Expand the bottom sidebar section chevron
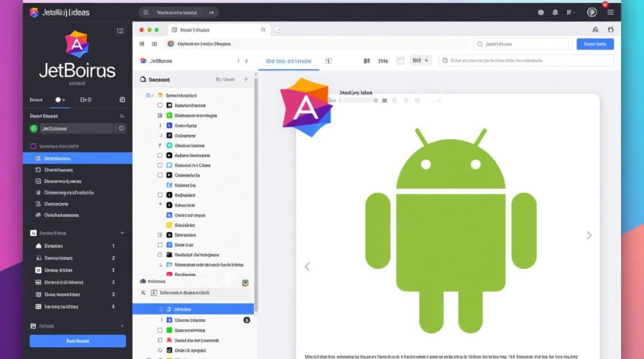Screen dimensions: 644x359 [x=122, y=326]
